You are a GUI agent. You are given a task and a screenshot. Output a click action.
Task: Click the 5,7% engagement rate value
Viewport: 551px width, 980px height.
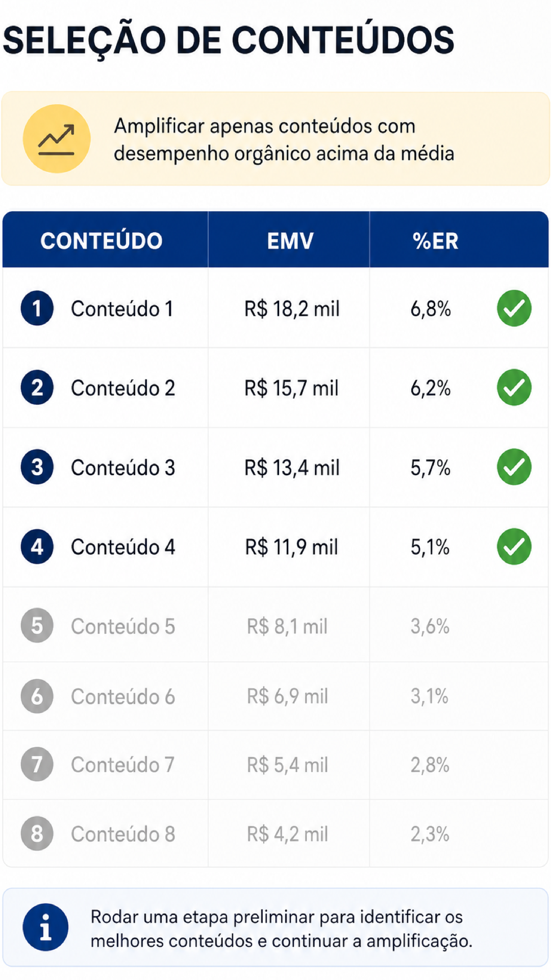tap(431, 468)
